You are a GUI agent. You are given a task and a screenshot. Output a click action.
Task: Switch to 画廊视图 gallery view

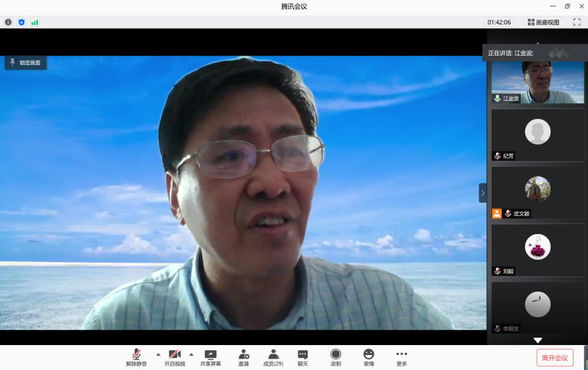(543, 22)
